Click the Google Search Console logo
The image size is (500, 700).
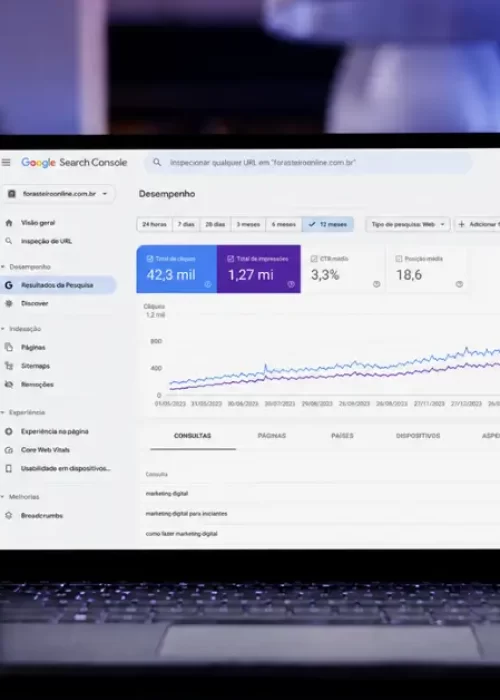point(74,162)
